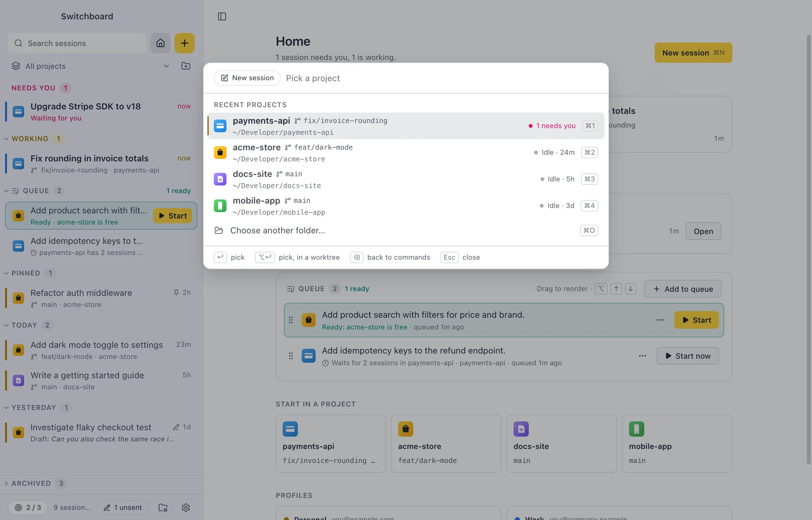Click the Choose another folder icon
Image resolution: width=812 pixels, height=520 pixels.
pyautogui.click(x=219, y=231)
